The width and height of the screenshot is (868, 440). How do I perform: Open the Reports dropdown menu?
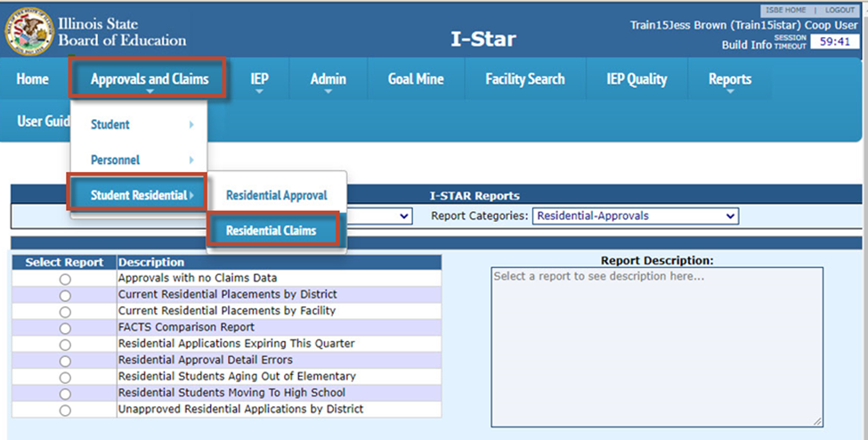(x=730, y=79)
